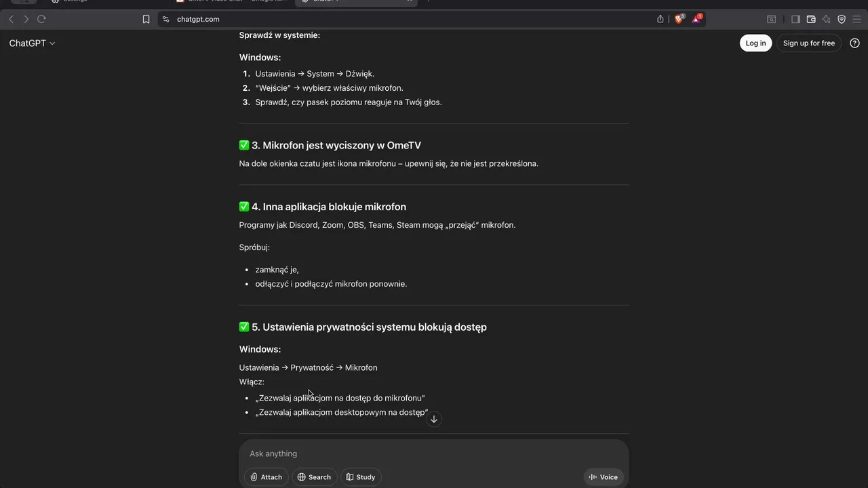Screen dimensions: 868x488
Task: Toggle the browser sidebar panel
Action: point(796,19)
